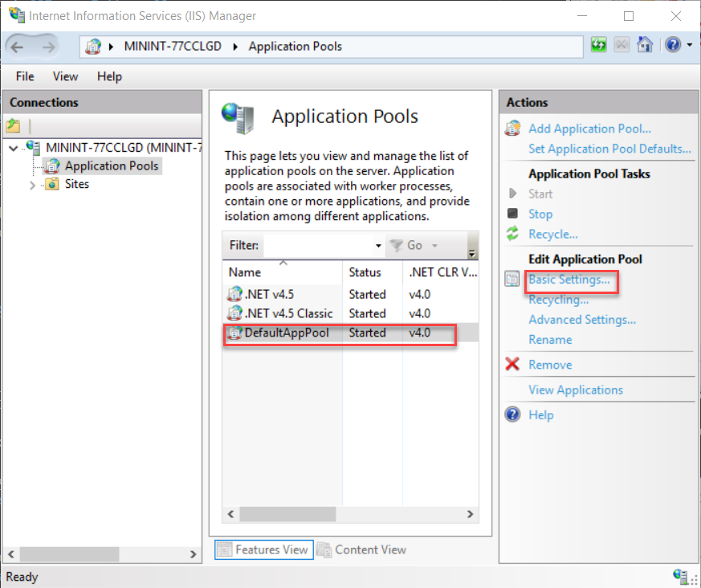The width and height of the screenshot is (701, 588).
Task: Open the Filter dropdown arrow
Action: pyautogui.click(x=377, y=245)
